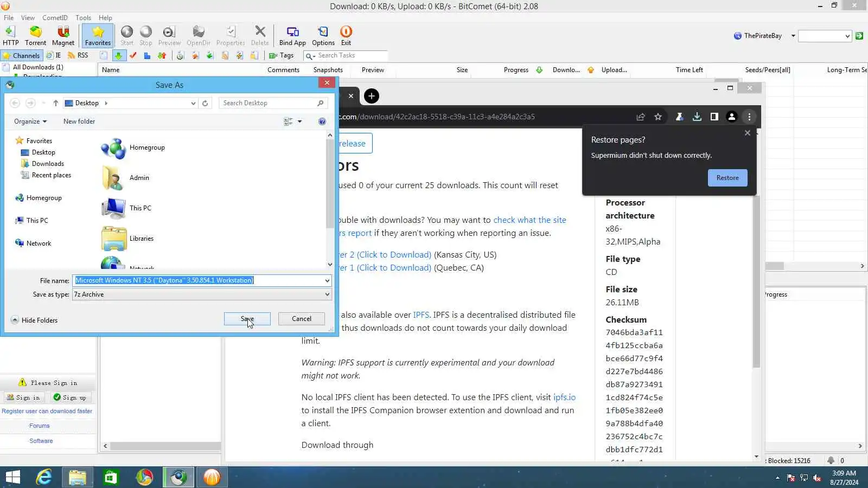868x488 pixels.
Task: Click the Cancel button in Save As
Action: click(302, 319)
